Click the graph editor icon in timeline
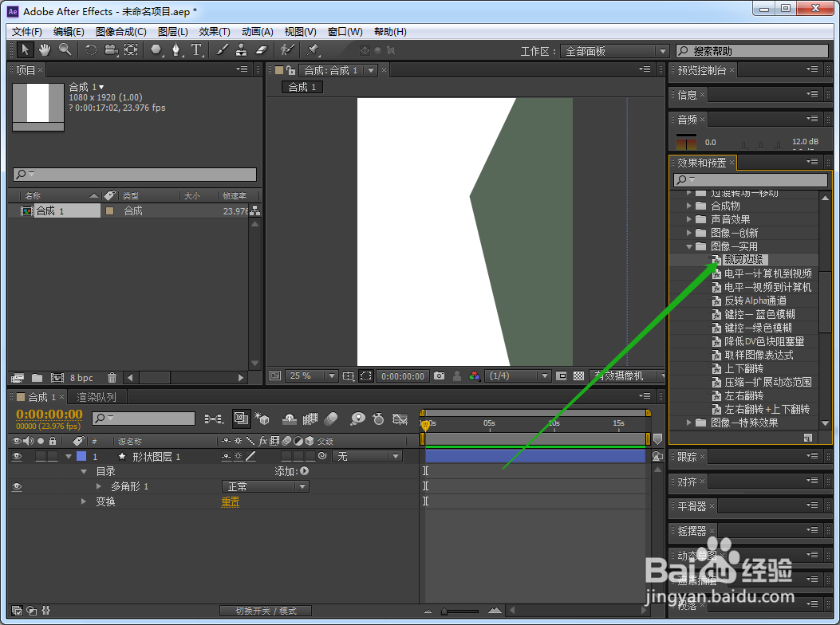This screenshot has height=625, width=840. pos(400,419)
